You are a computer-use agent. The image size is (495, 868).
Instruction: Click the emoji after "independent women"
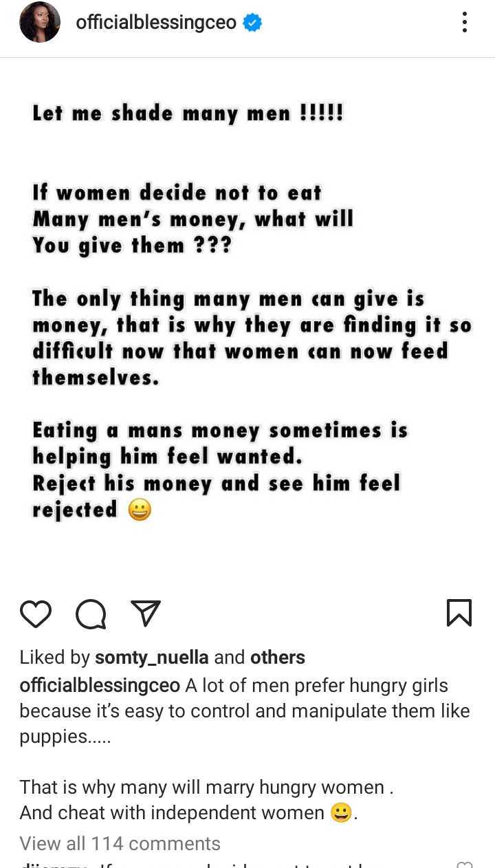[340, 813]
